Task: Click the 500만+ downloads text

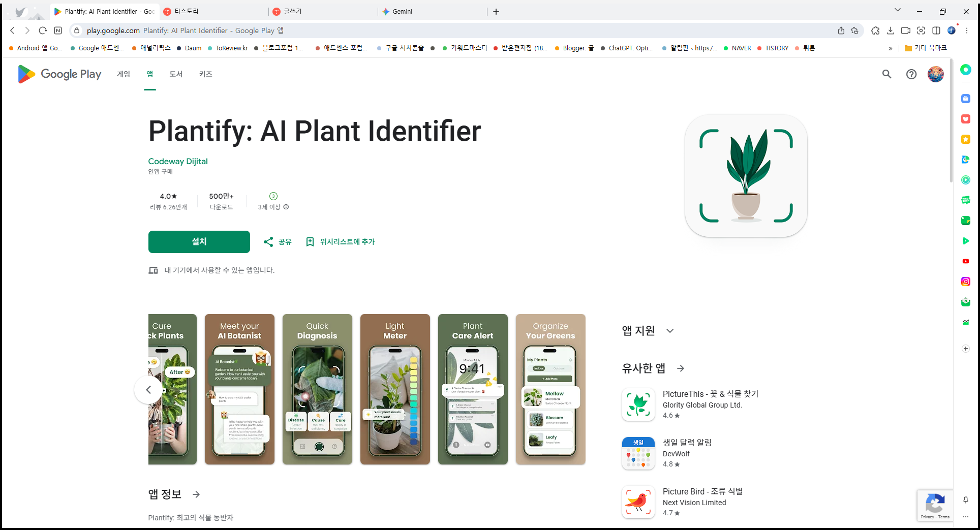Action: click(221, 196)
